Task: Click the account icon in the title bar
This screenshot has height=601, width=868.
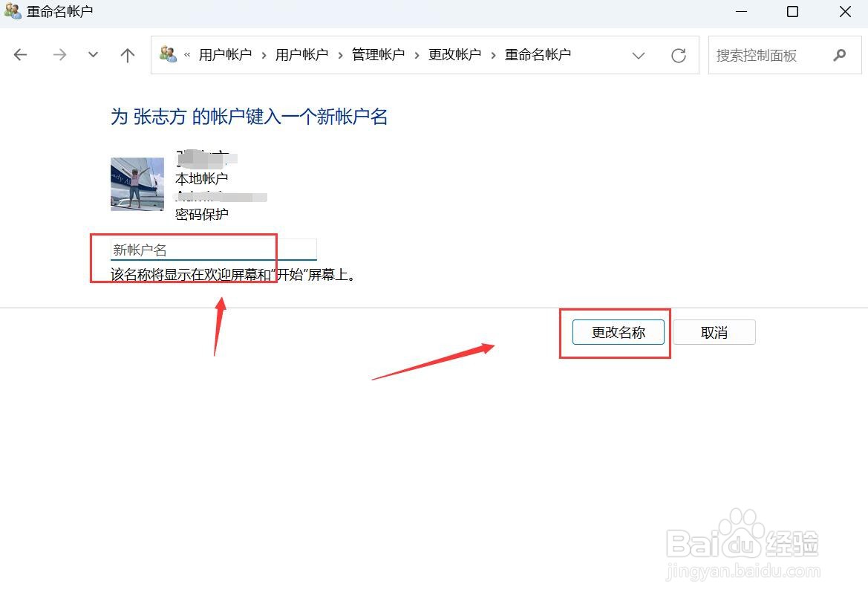Action: click(x=12, y=11)
